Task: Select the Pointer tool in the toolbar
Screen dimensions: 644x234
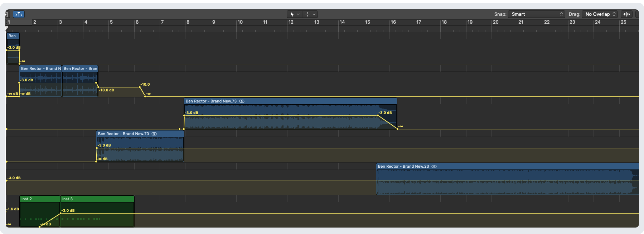Action: [292, 14]
